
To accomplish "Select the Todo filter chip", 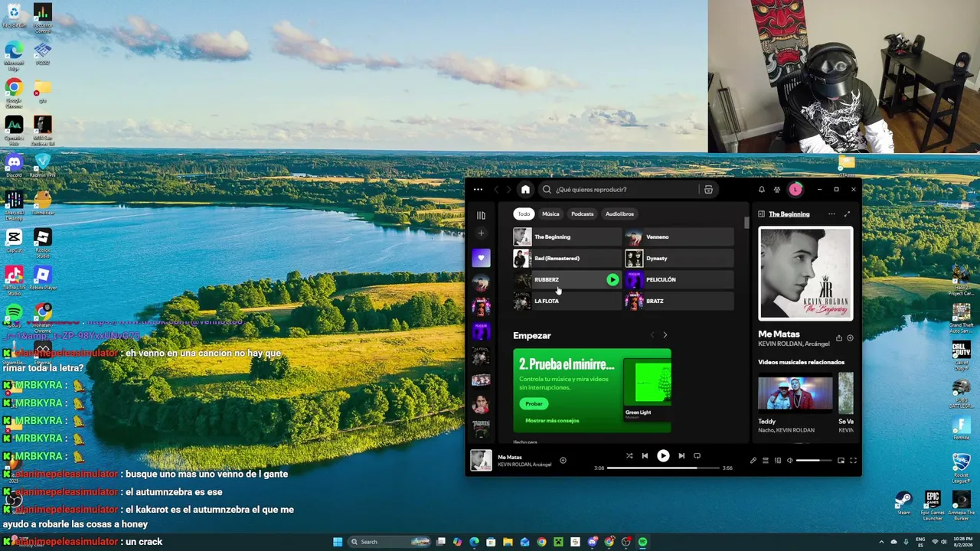I will [523, 214].
